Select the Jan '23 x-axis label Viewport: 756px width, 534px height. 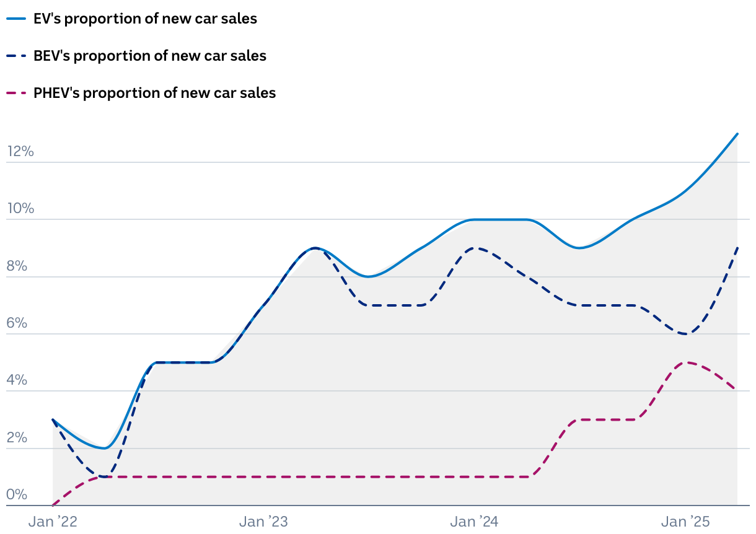point(263,522)
